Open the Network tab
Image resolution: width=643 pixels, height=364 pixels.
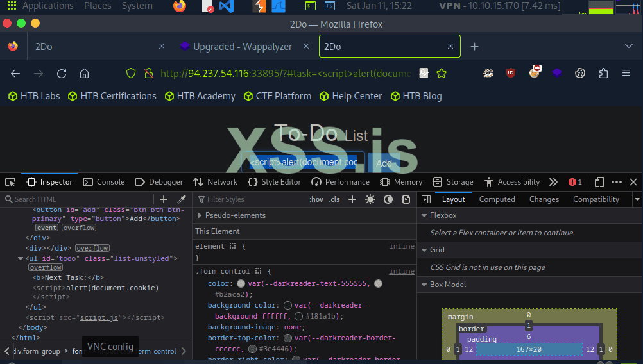point(215,182)
